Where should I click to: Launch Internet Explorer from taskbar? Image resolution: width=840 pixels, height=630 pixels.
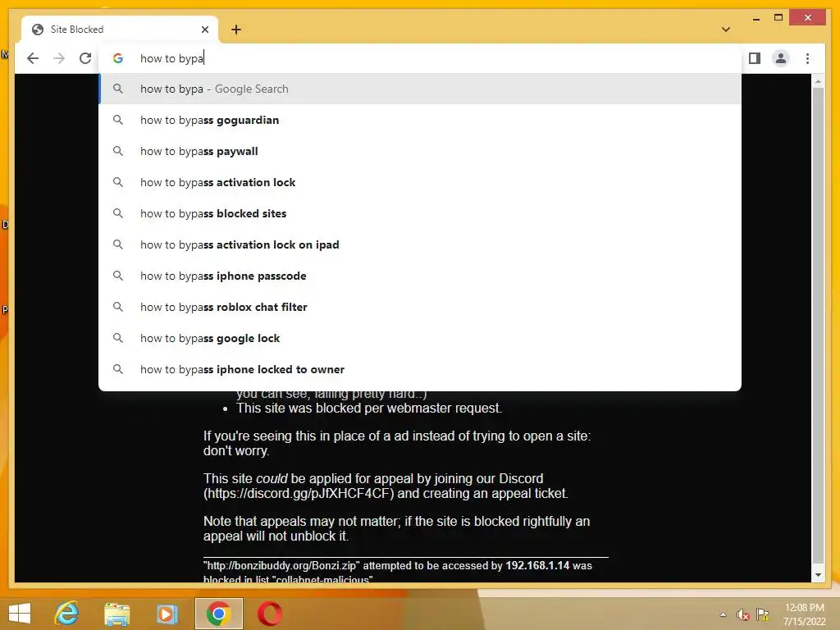[x=67, y=614]
